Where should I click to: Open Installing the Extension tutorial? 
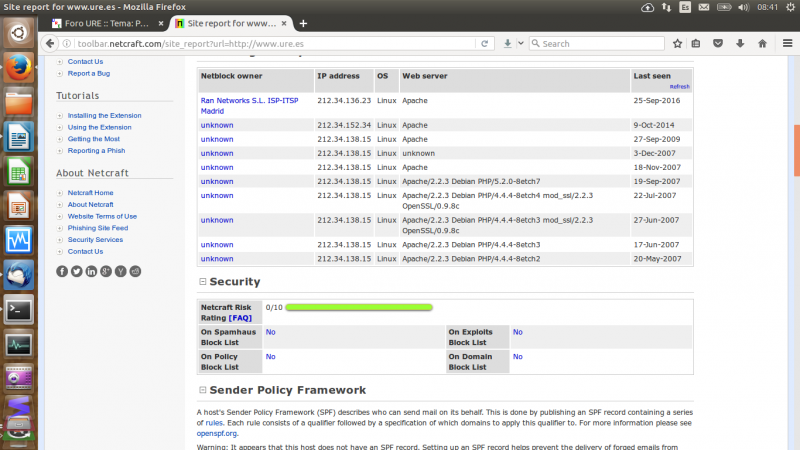click(x=105, y=116)
